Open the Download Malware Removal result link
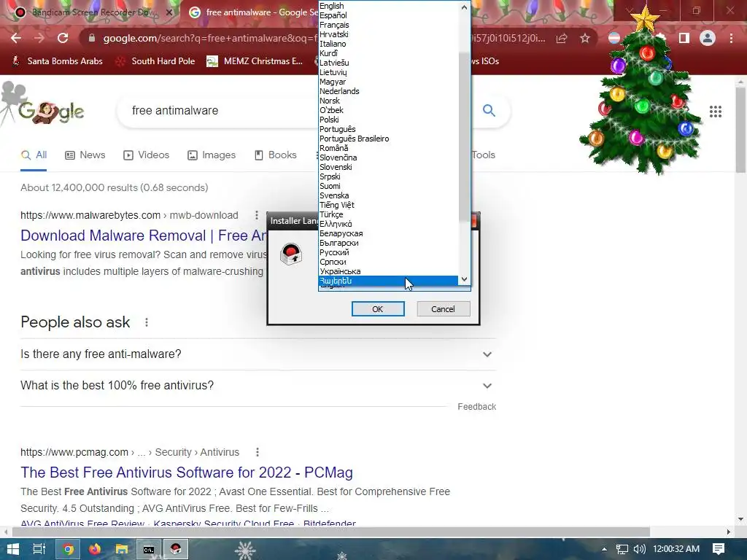 coord(144,236)
